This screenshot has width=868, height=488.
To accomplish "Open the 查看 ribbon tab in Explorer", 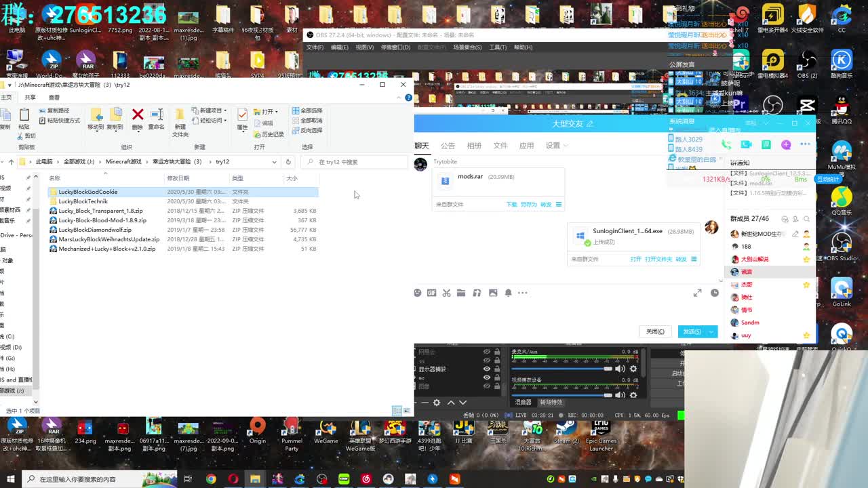I will coord(54,98).
